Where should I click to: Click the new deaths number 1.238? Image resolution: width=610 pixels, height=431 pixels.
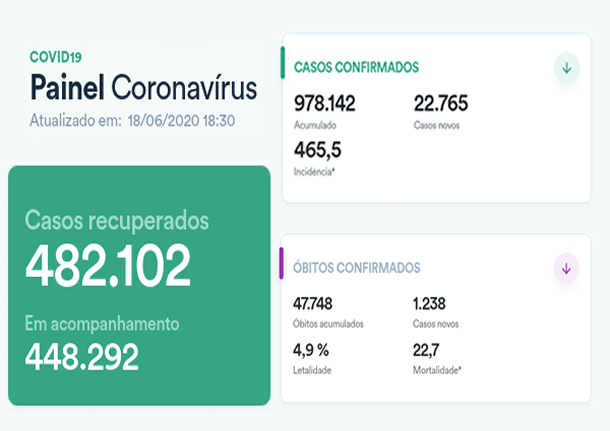click(x=432, y=303)
